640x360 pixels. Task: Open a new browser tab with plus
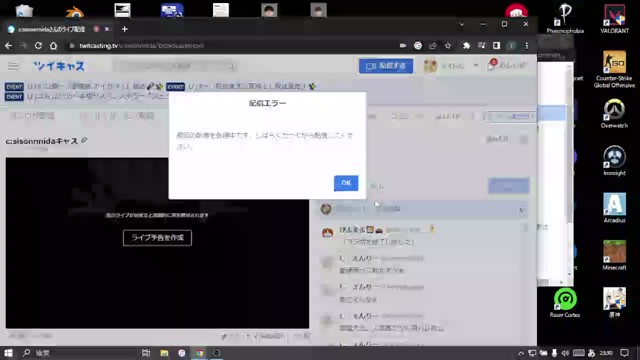pyautogui.click(x=124, y=29)
